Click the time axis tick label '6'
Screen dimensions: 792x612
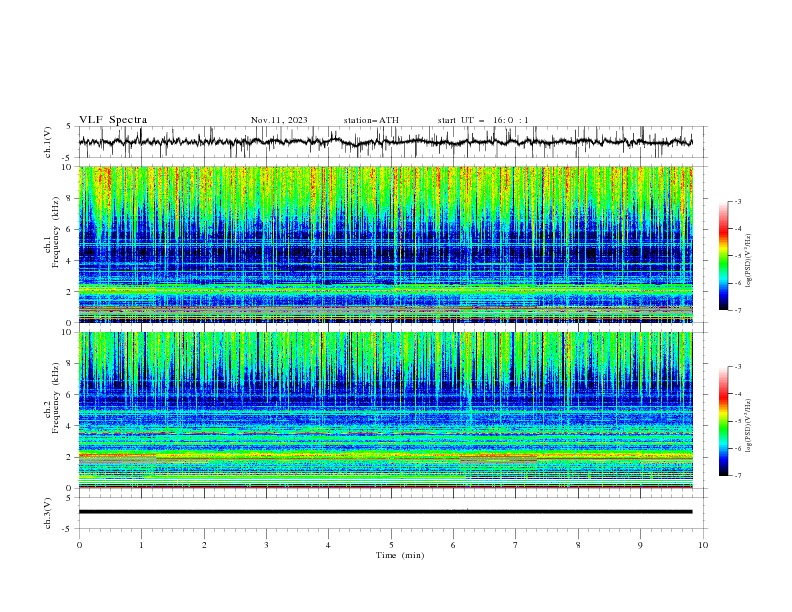point(453,545)
